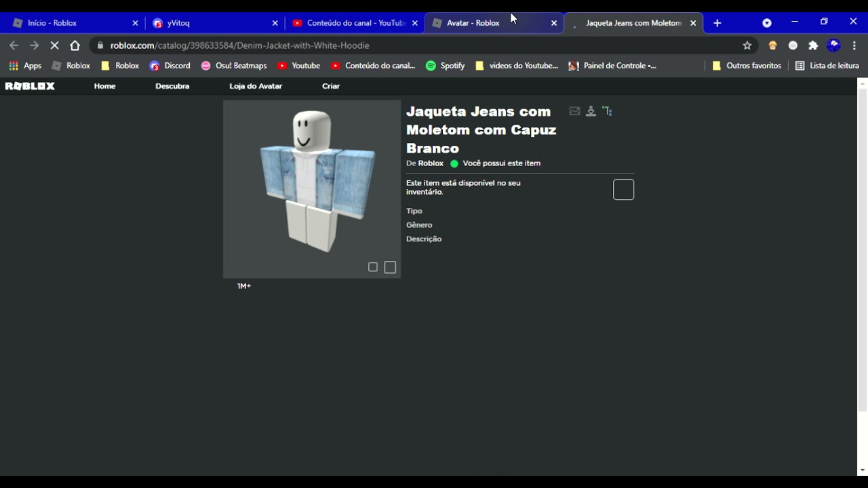This screenshot has height=488, width=868.
Task: Expand the videos do Youtube bookmark folder
Action: pyautogui.click(x=517, y=66)
